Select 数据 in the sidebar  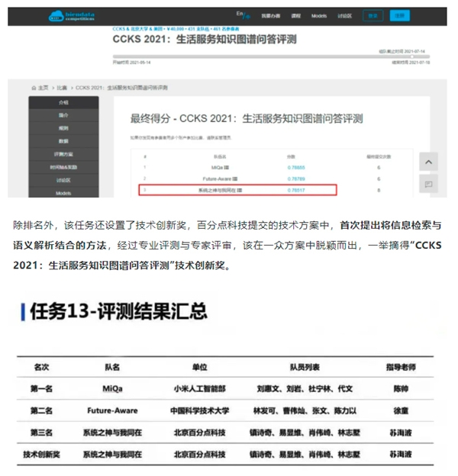pos(63,141)
